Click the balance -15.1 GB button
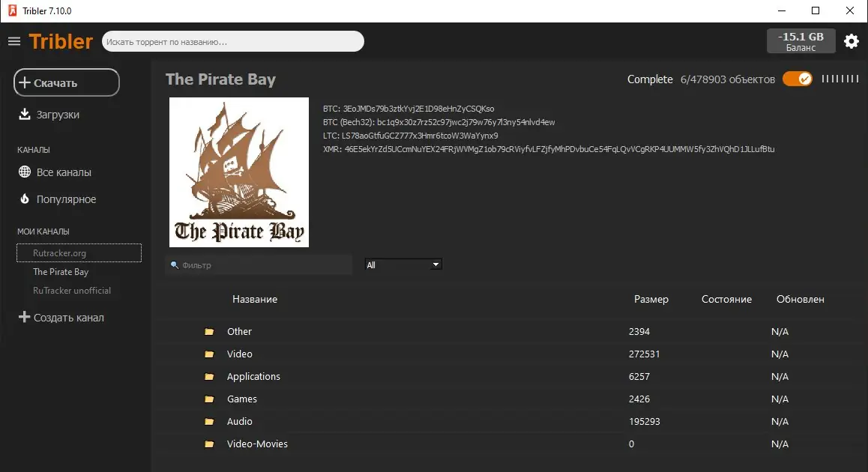Image resolution: width=868 pixels, height=472 pixels. pyautogui.click(x=801, y=41)
